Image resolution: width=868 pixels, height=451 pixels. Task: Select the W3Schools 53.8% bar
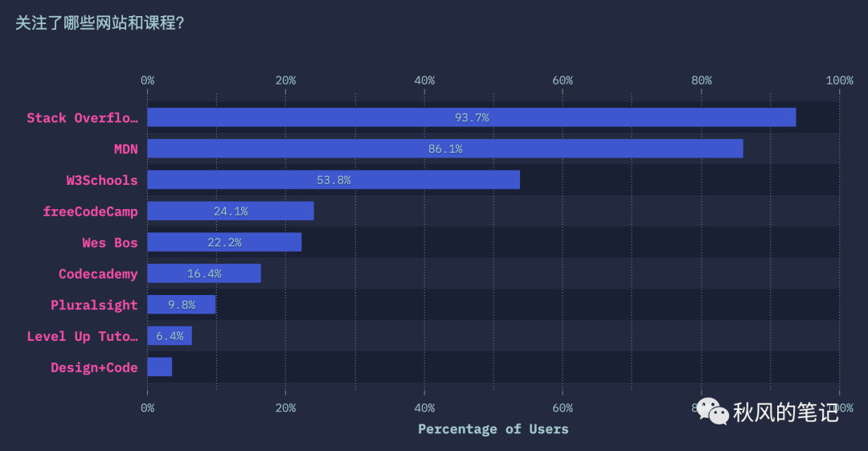(334, 179)
